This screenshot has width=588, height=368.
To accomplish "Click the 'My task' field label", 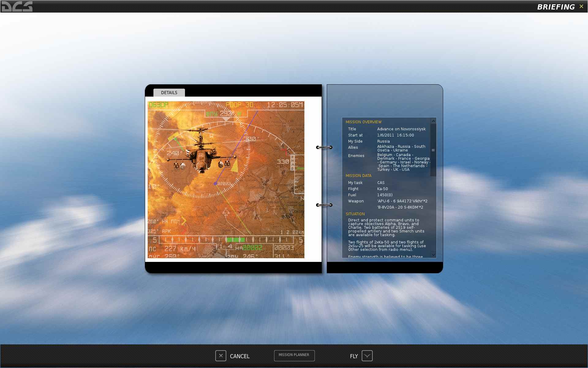I will click(355, 183).
